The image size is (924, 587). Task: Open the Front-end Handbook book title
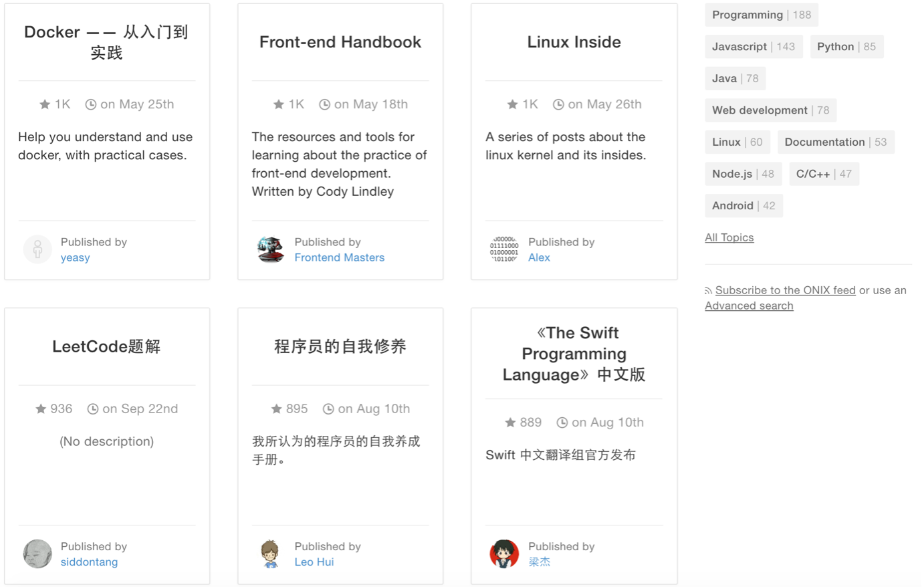pyautogui.click(x=340, y=42)
